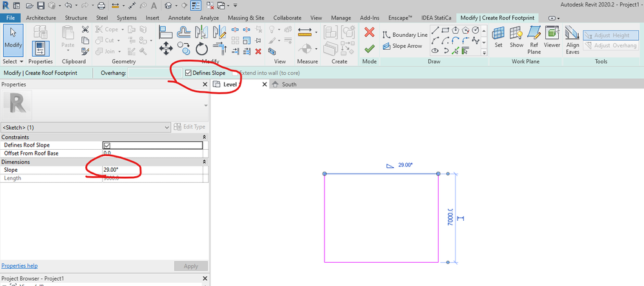Open the Ref Plane tool
The height and width of the screenshot is (286, 644).
click(x=534, y=40)
